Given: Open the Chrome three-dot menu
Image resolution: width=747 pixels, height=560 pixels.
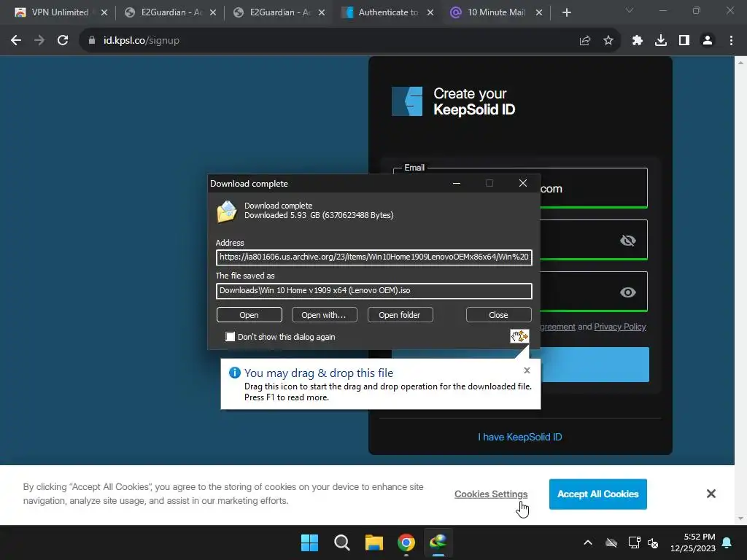Looking at the screenshot, I should (x=731, y=41).
